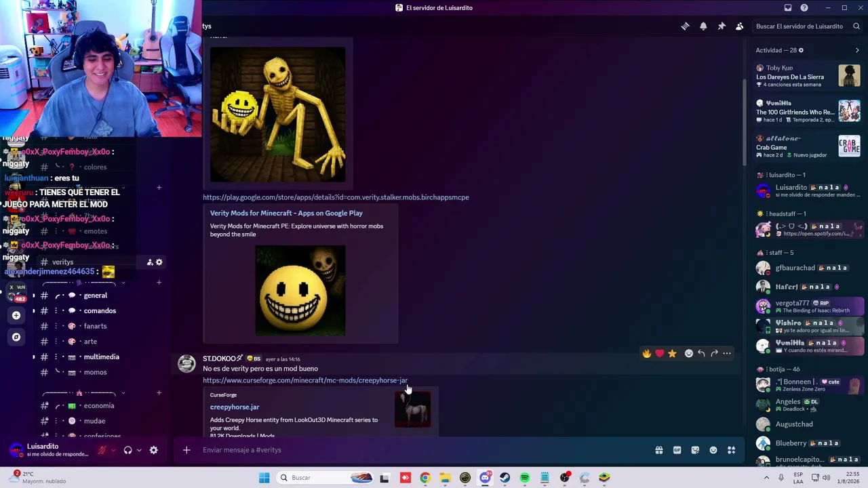The height and width of the screenshot is (488, 868).
Task: Forward ST.DOKOO's message with arrow icon
Action: (714, 353)
